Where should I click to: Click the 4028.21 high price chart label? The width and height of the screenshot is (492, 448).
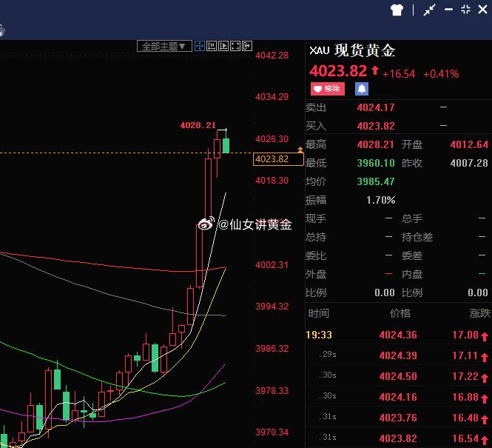(198, 125)
